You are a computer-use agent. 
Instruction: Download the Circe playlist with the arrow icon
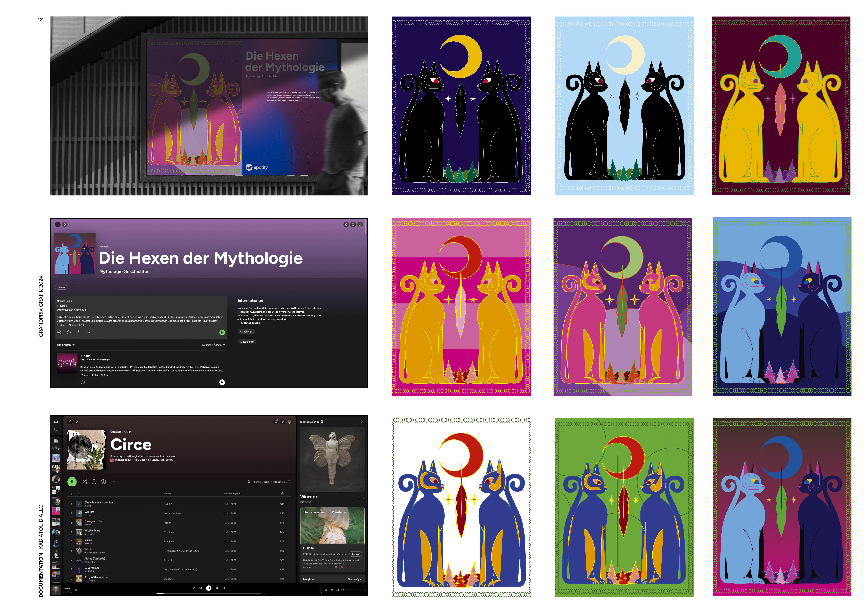tap(103, 482)
